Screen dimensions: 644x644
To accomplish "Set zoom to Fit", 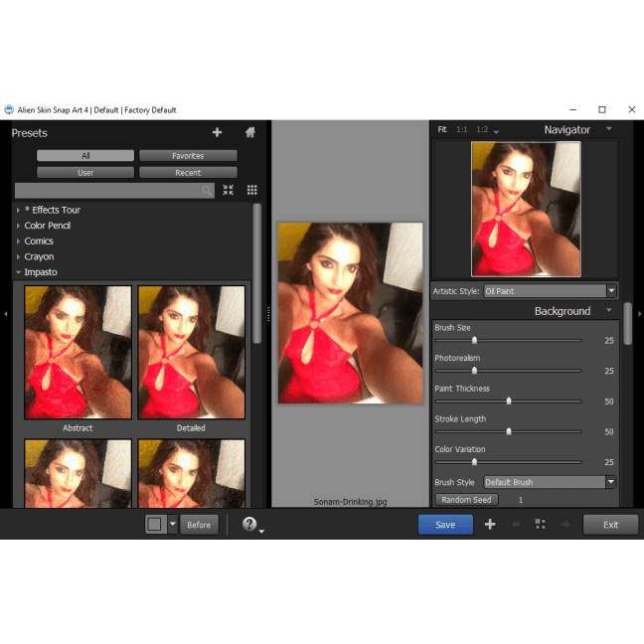I will 442,129.
